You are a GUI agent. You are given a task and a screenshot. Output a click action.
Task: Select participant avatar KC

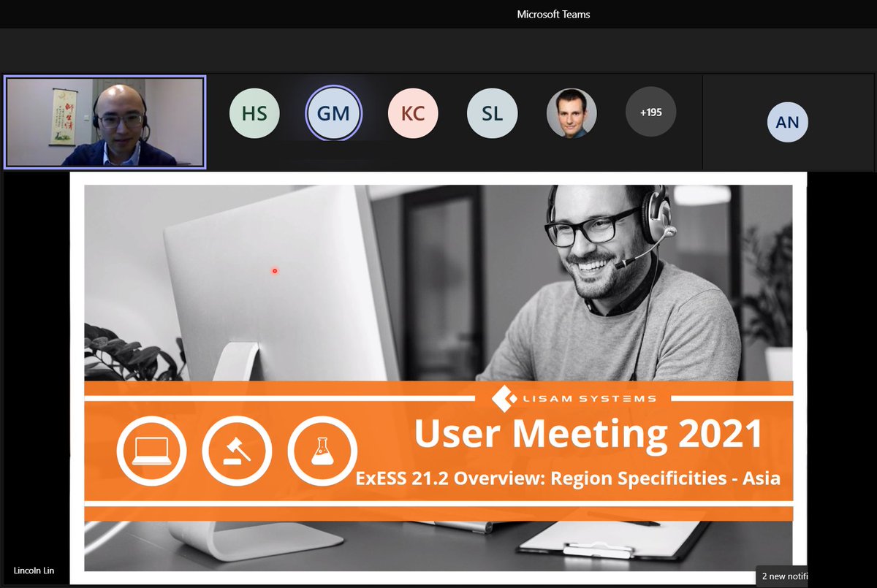tap(413, 113)
